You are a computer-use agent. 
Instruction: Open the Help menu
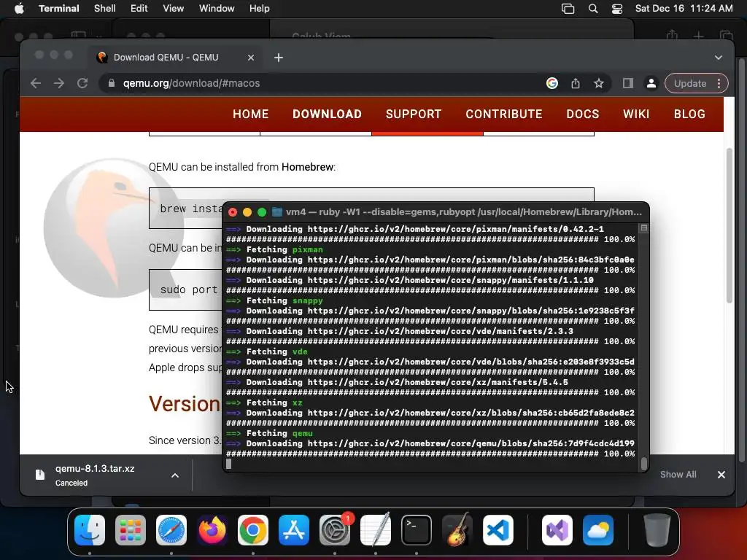pos(260,9)
